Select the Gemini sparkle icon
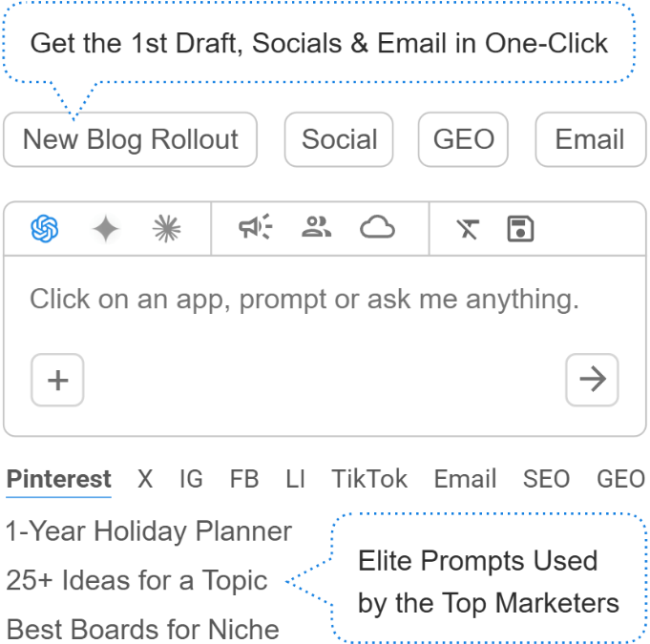 (106, 229)
